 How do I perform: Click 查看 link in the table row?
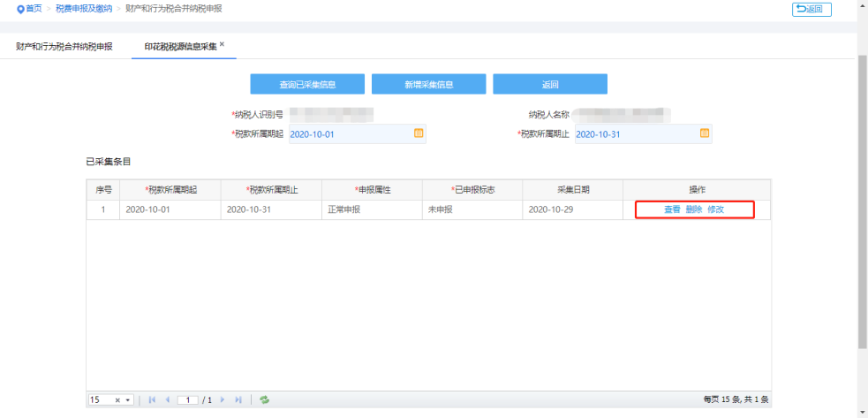click(x=672, y=209)
